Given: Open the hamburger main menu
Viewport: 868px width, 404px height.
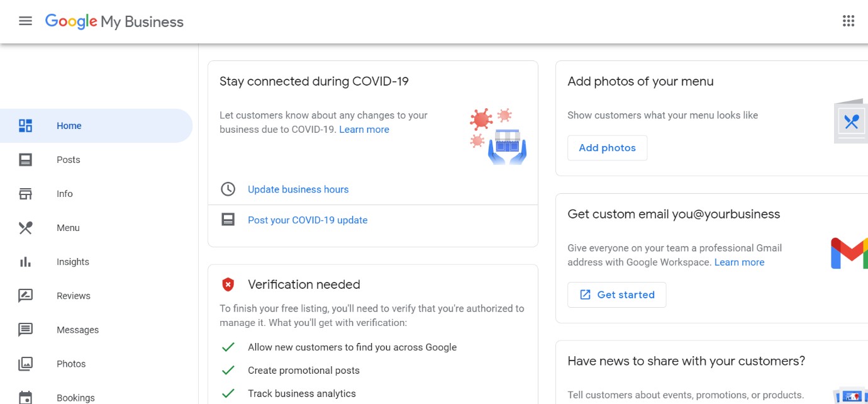Looking at the screenshot, I should pos(25,21).
